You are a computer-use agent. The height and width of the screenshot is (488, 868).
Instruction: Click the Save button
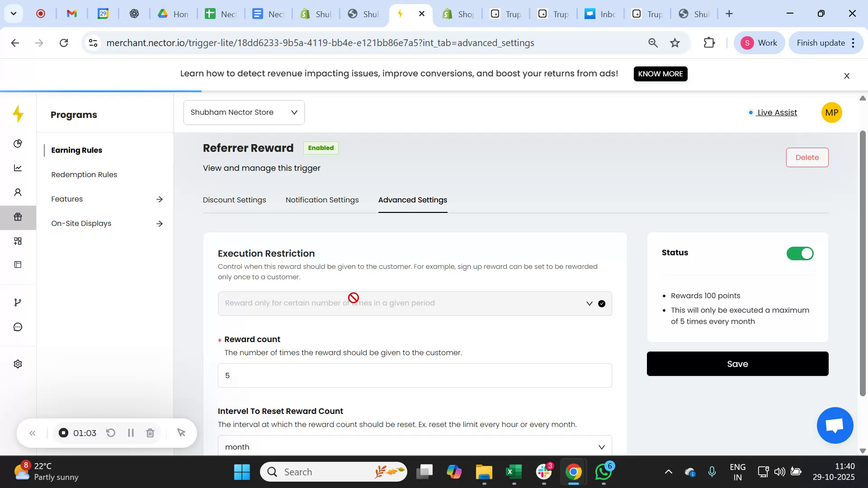tap(737, 363)
